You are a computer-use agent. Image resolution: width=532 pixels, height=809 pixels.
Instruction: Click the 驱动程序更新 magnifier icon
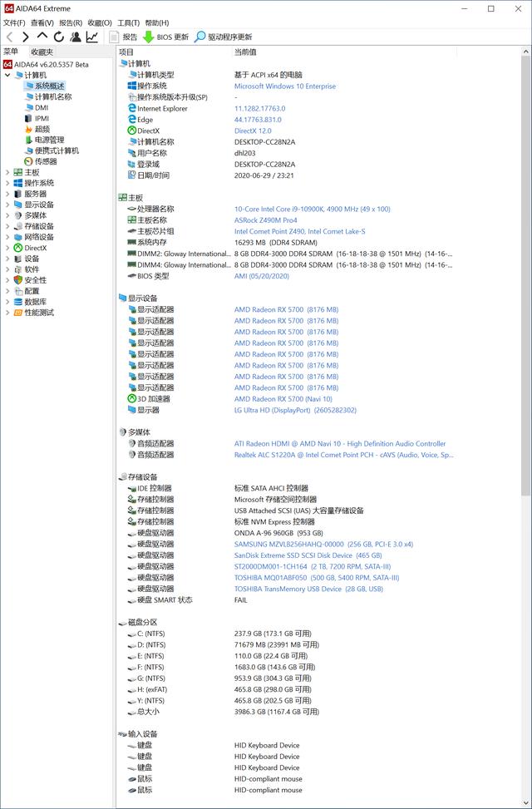coord(199,37)
